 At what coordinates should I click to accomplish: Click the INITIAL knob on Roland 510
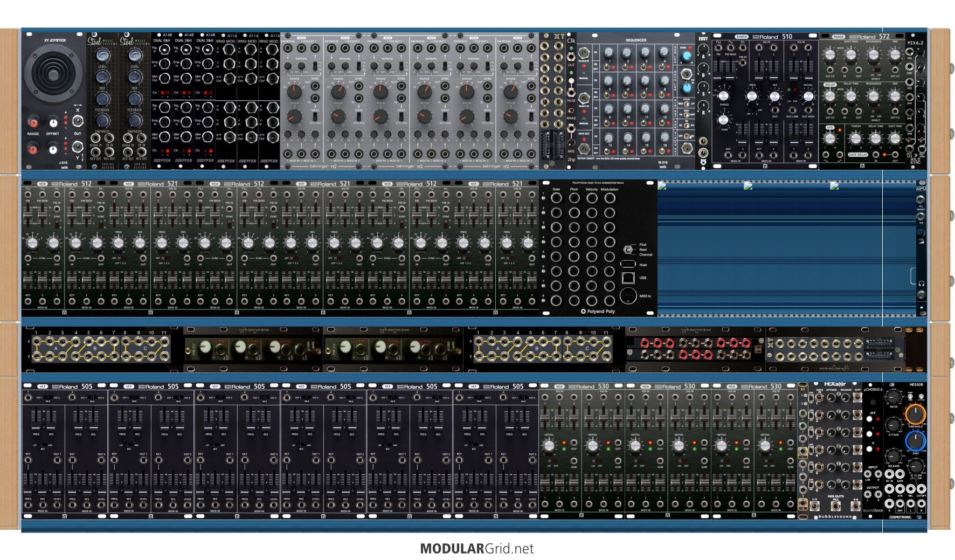coord(808,96)
